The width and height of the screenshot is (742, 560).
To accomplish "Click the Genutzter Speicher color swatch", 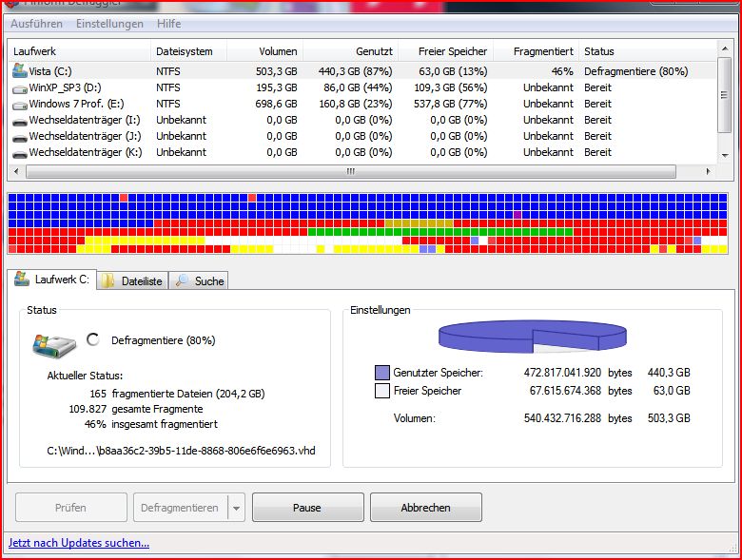I will (x=381, y=373).
